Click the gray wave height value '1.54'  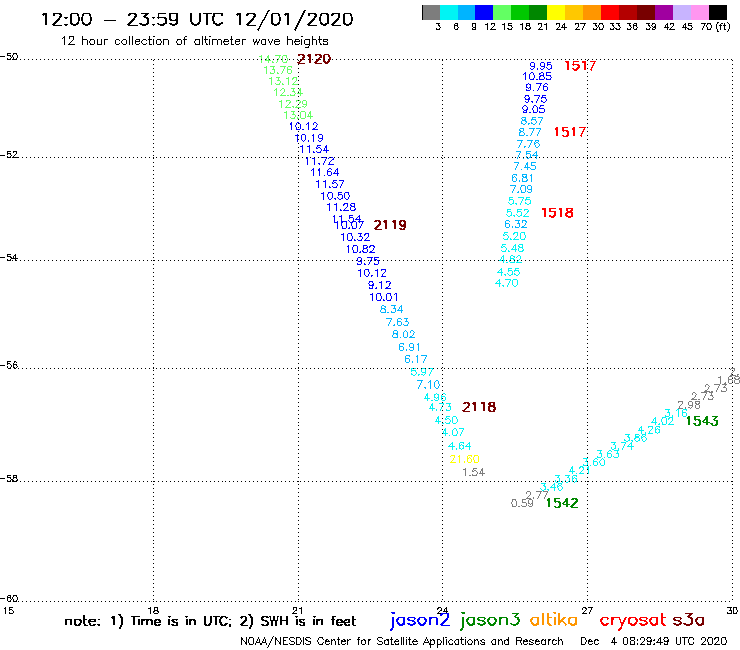tap(473, 472)
